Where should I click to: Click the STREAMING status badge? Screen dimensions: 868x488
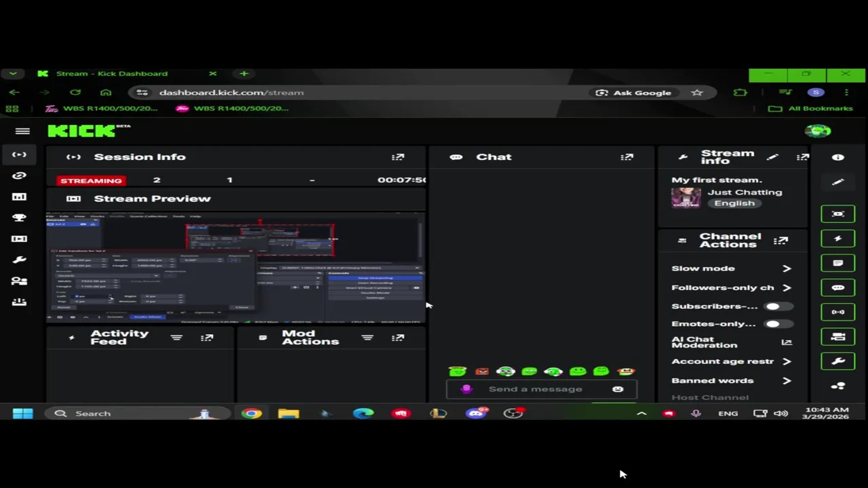(x=91, y=180)
